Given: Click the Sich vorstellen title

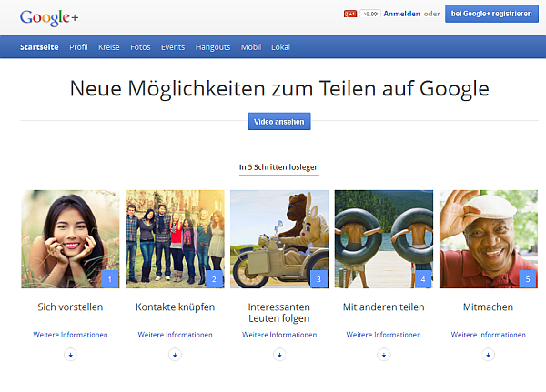Looking at the screenshot, I should 70,307.
